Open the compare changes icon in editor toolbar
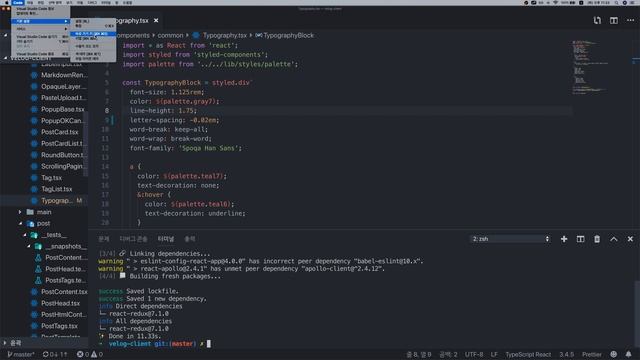This screenshot has width=640, height=360. point(597,20)
